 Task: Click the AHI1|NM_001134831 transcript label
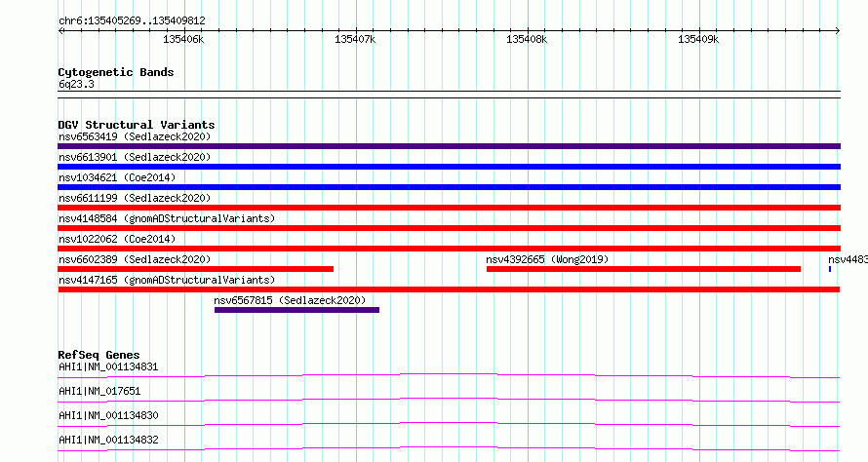pos(108,366)
